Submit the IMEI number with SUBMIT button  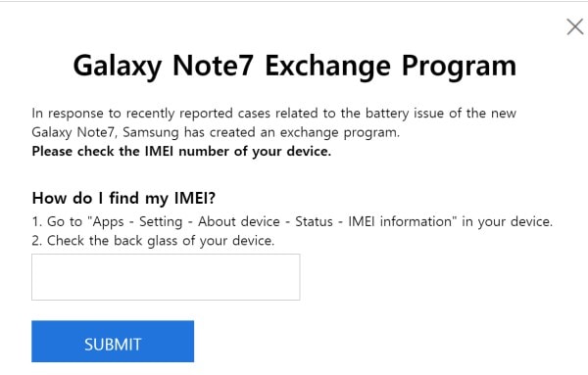pyautogui.click(x=113, y=342)
